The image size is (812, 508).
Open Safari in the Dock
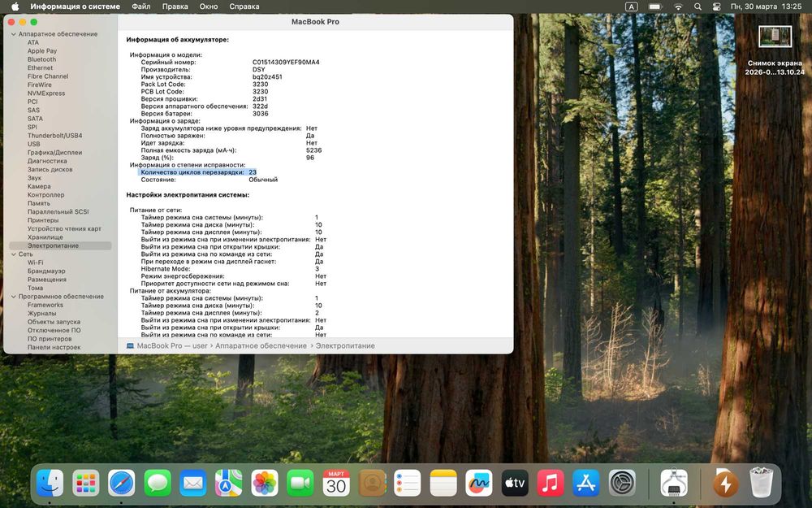pos(122,483)
